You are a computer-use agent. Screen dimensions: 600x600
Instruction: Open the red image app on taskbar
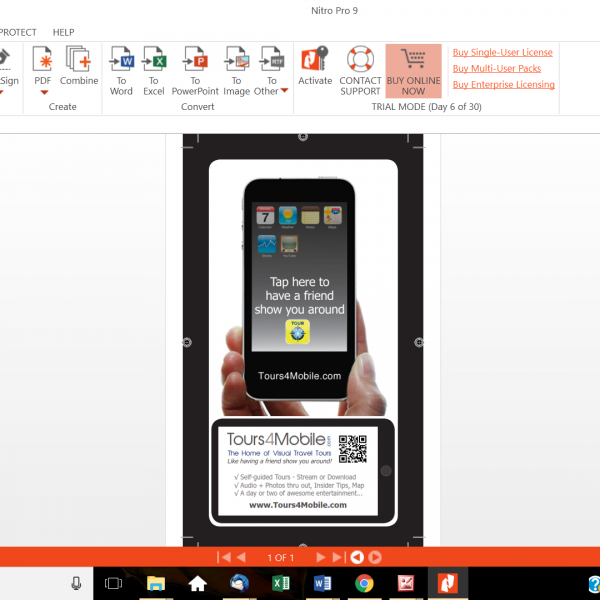406,584
